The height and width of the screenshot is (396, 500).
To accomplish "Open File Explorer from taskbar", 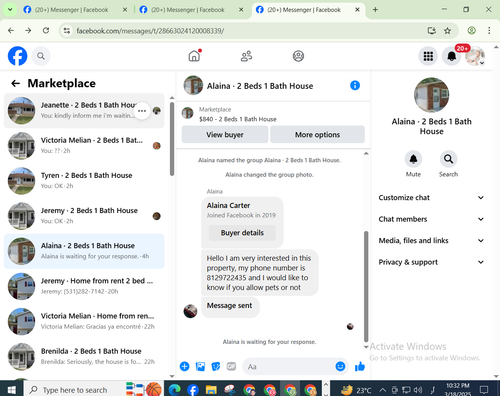I will (x=211, y=390).
